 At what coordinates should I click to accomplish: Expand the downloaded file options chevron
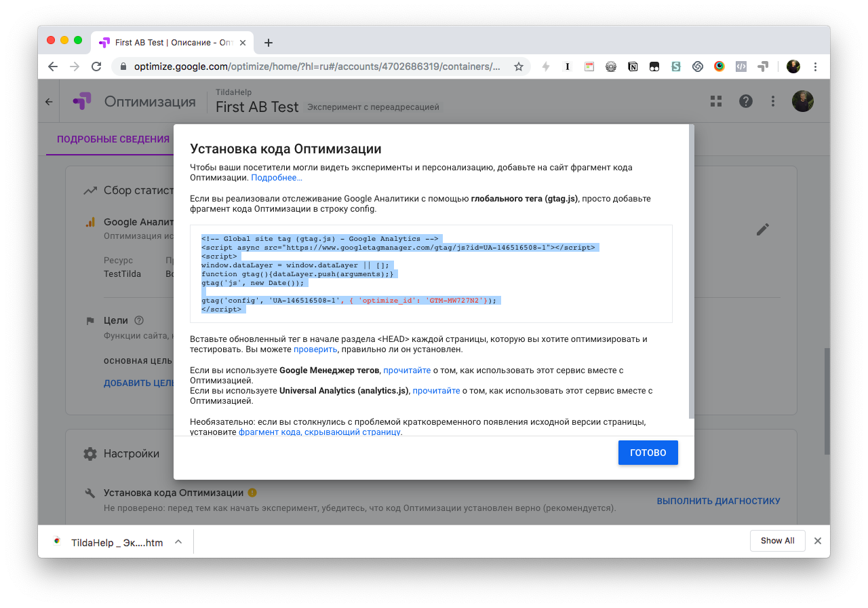178,541
